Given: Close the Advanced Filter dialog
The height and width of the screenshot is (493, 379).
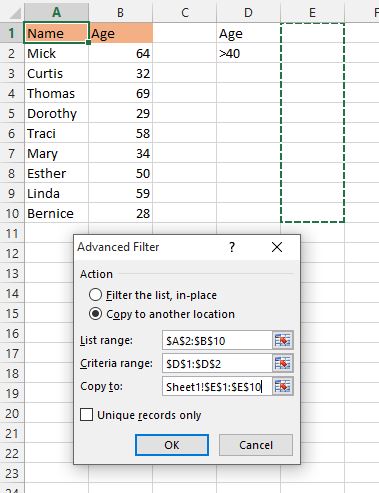Looking at the screenshot, I should coord(277,247).
